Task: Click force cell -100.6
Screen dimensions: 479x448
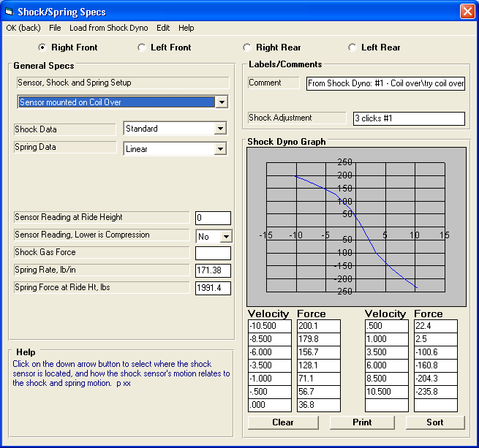Action: click(x=436, y=352)
